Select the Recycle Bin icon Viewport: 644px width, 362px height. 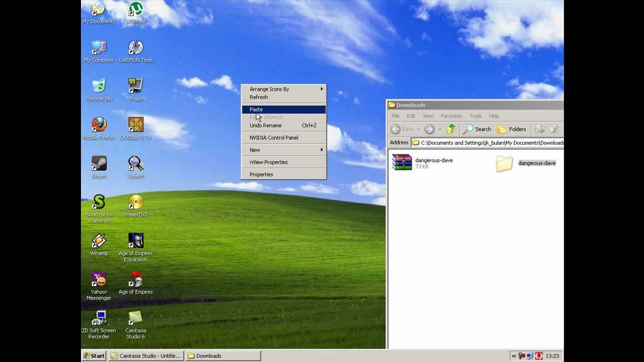(99, 90)
